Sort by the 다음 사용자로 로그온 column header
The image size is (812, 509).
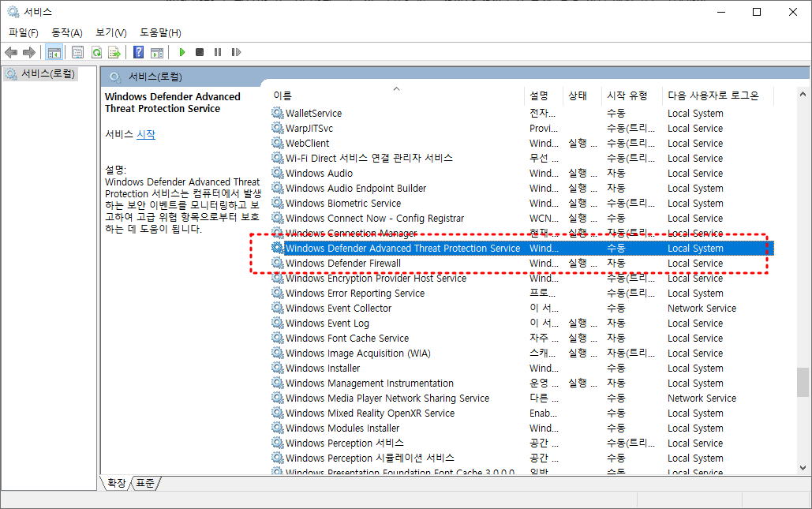(x=718, y=95)
